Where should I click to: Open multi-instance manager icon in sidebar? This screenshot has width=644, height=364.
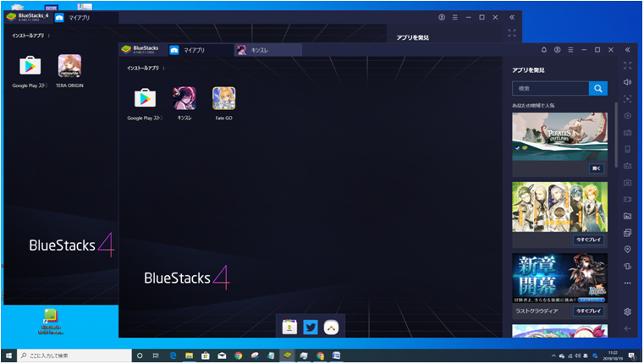click(x=628, y=233)
